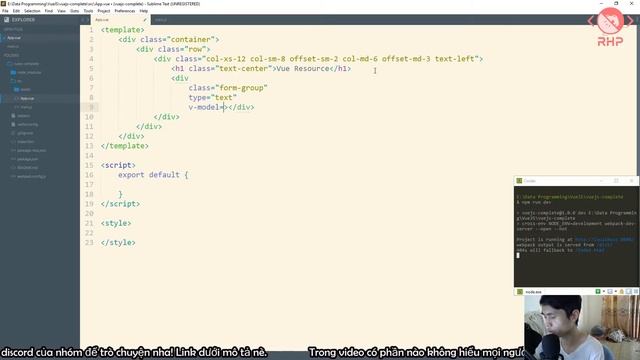Image resolution: width=640 pixels, height=360 pixels.
Task: Open the Project menu
Action: (104, 11)
